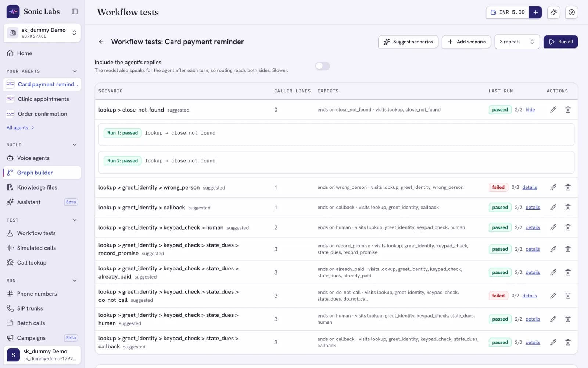Delete the record_promise scenario
Image resolution: width=588 pixels, height=368 pixels.
568,249
